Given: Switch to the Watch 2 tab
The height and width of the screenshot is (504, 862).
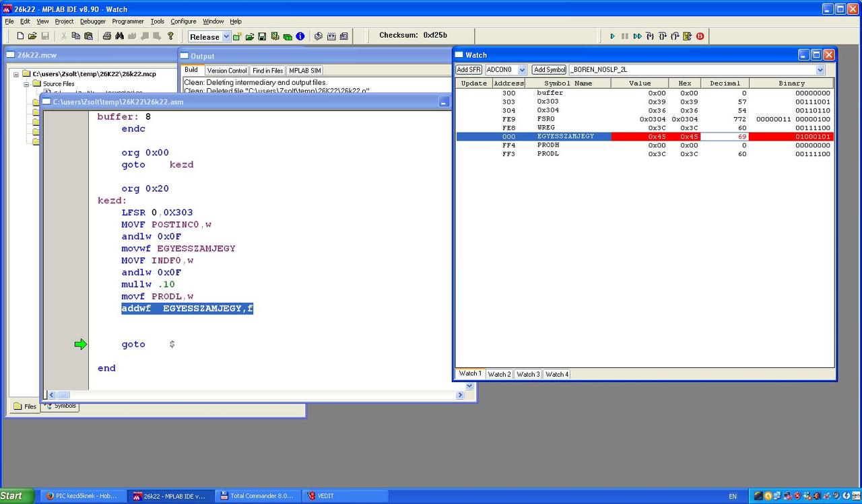Looking at the screenshot, I should 499,374.
